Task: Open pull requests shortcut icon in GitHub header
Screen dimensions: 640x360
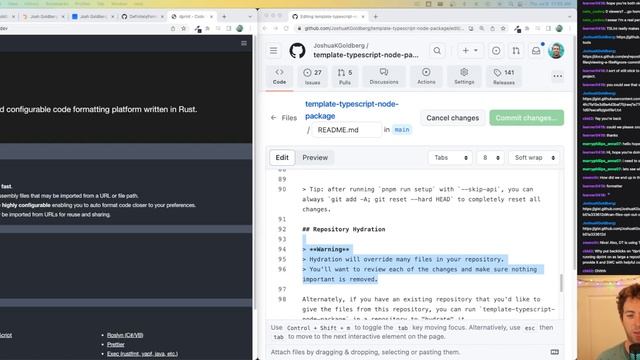Action: [516, 51]
